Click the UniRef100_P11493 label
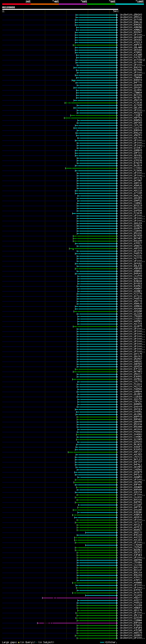The image size is (146, 644). pyautogui.click(x=131, y=596)
